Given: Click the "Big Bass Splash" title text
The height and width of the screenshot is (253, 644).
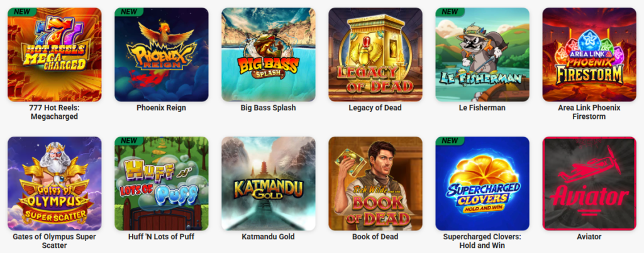Looking at the screenshot, I should pos(268,108).
